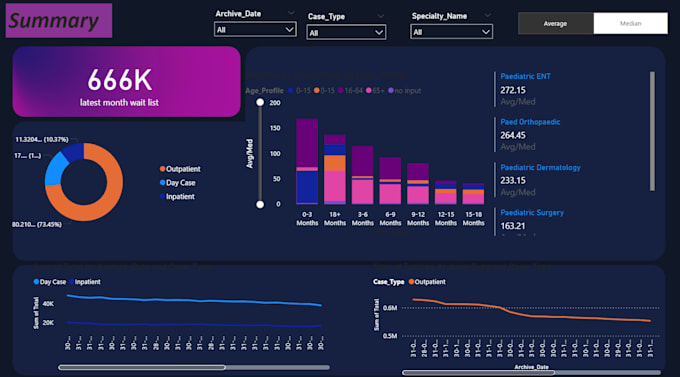Click the light blue Day Case donut segment

point(54,170)
